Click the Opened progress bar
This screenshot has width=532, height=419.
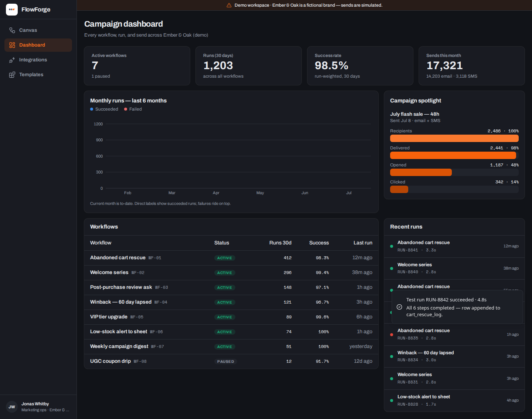click(x=454, y=172)
